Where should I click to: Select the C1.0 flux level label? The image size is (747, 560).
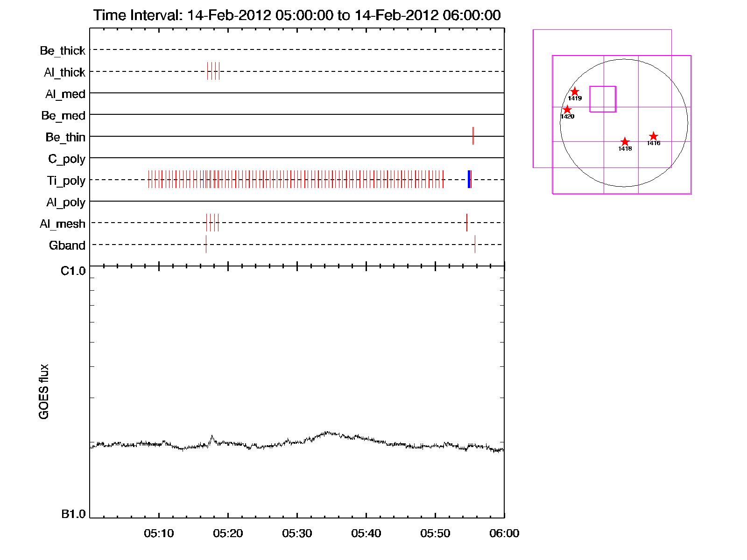point(73,271)
